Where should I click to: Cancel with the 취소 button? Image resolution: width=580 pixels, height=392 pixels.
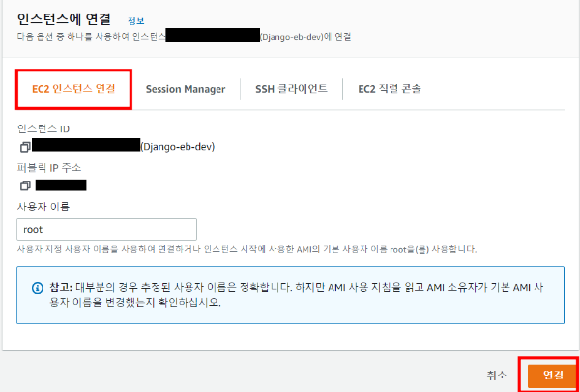click(x=497, y=376)
